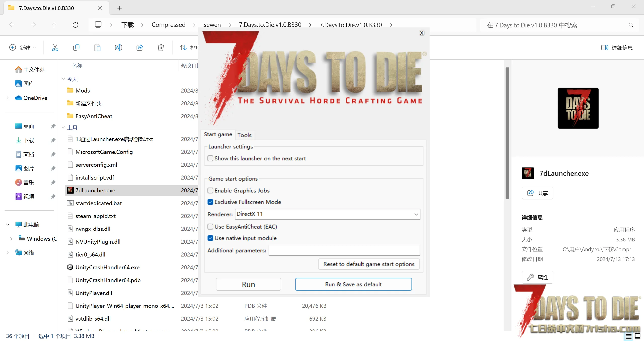This screenshot has height=341, width=644.
Task: Open a new Explorer tab with plus
Action: (x=120, y=8)
